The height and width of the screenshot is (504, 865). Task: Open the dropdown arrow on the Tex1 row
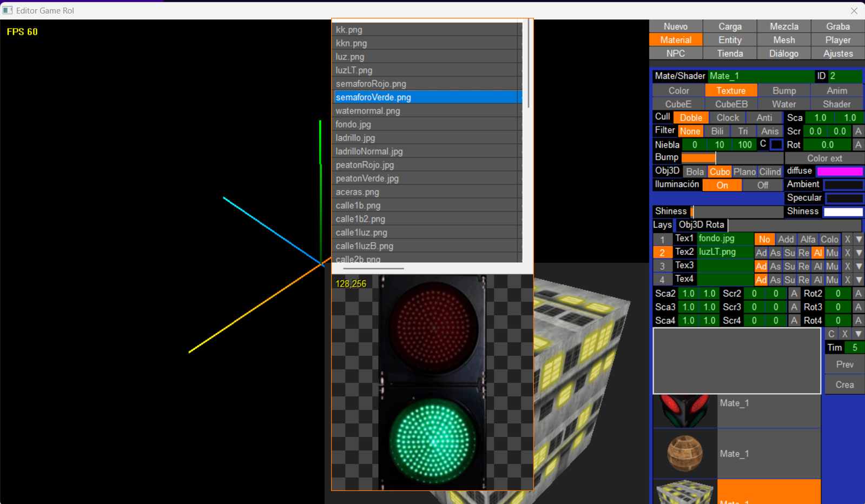(859, 239)
